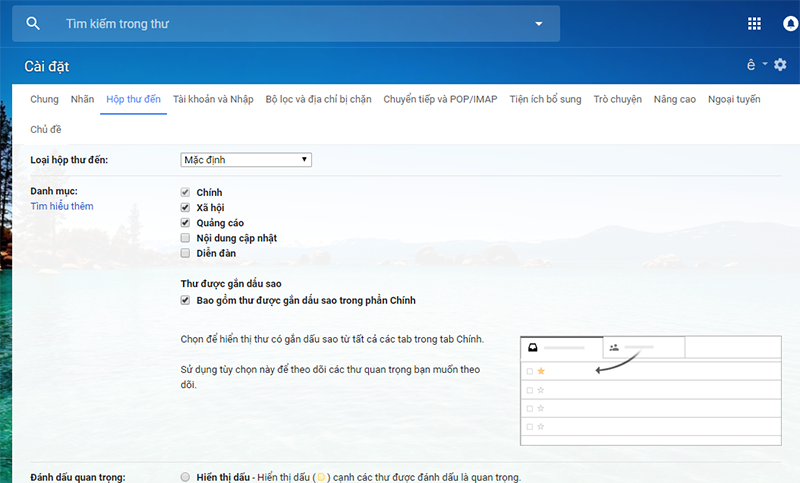Screen dimensions: 800x483
Task: Click the search magnifier icon
Action: pos(33,23)
